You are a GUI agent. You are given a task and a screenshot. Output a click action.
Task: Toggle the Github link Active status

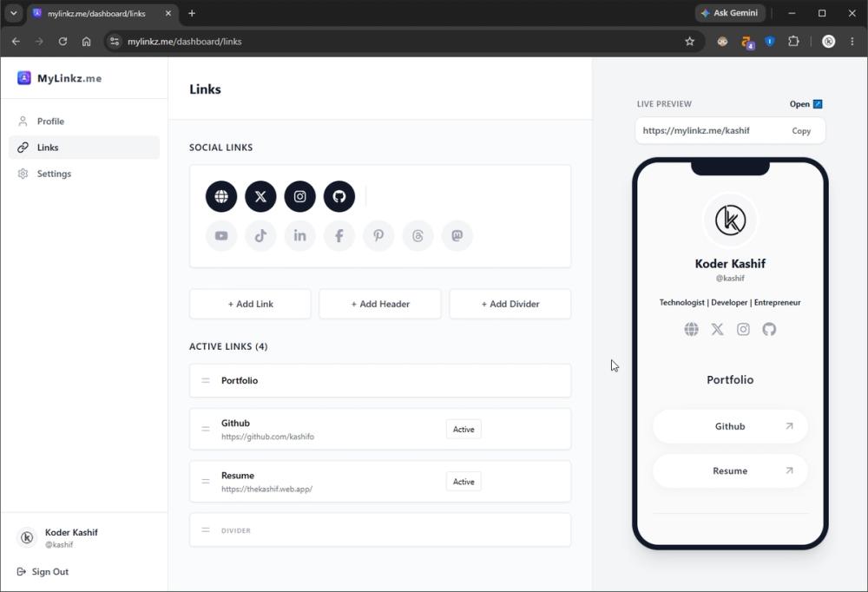point(464,429)
